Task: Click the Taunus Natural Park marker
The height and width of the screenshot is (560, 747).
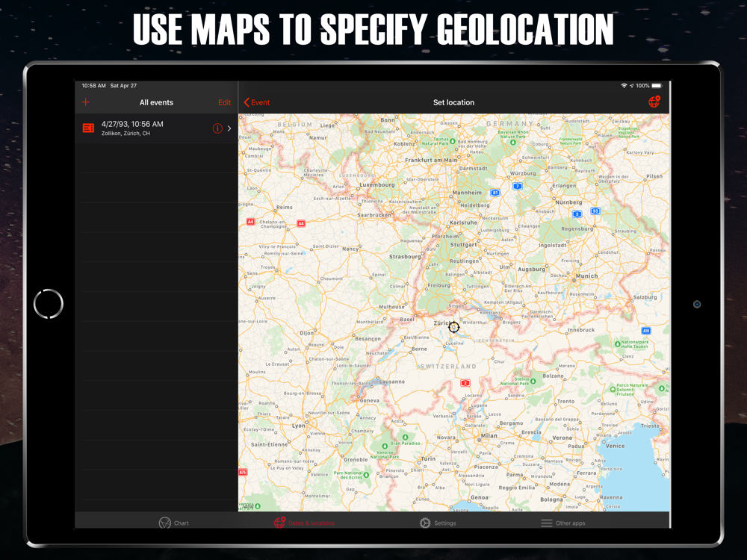Action: pyautogui.click(x=453, y=141)
